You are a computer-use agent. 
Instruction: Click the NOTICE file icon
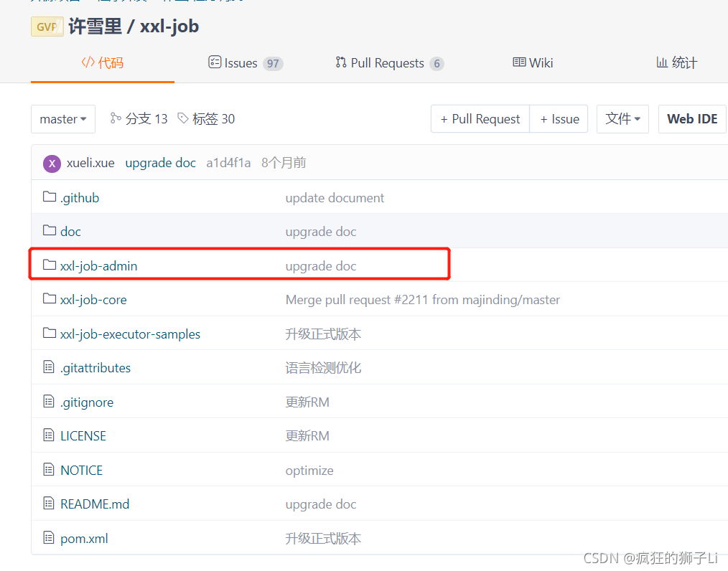point(49,469)
